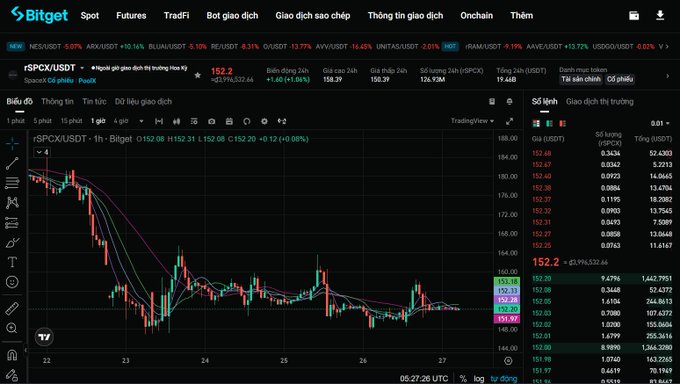
Task: Open the forecasting and measurement tool
Action: coord(12,223)
